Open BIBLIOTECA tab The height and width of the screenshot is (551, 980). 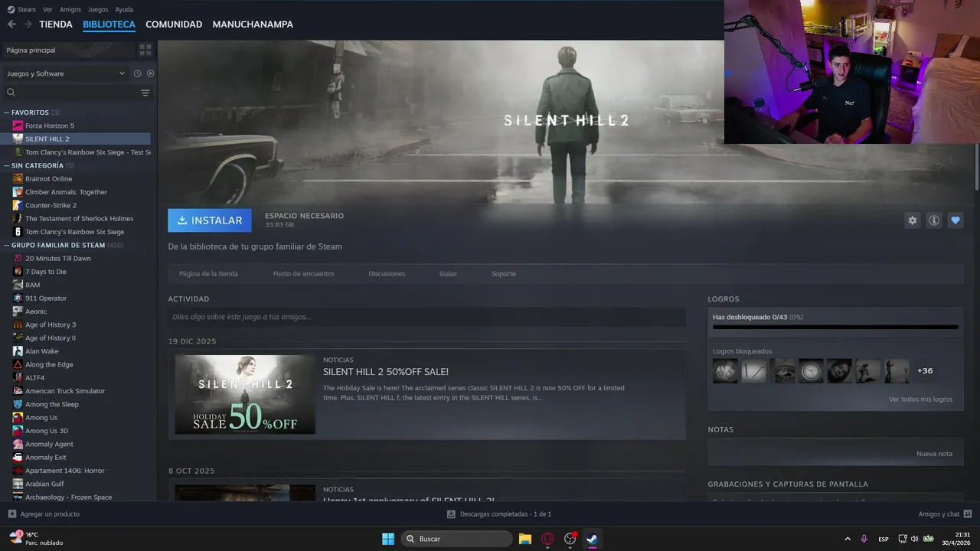point(109,24)
